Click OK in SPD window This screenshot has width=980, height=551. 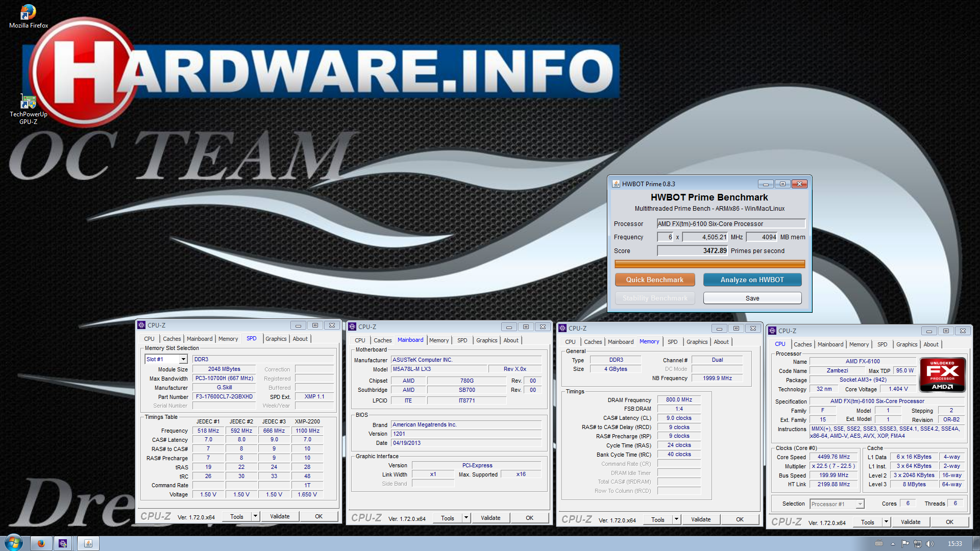click(x=319, y=516)
